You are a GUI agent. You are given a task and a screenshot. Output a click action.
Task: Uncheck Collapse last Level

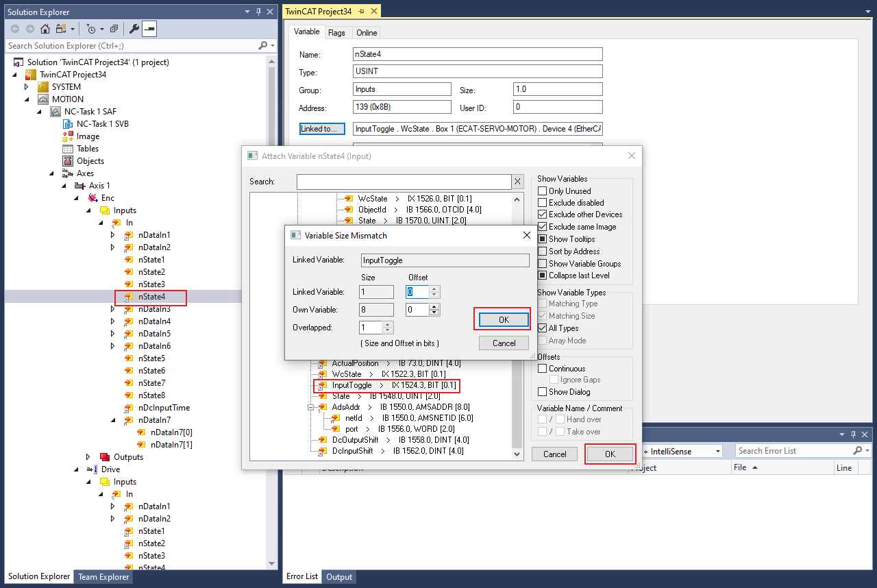pyautogui.click(x=543, y=275)
